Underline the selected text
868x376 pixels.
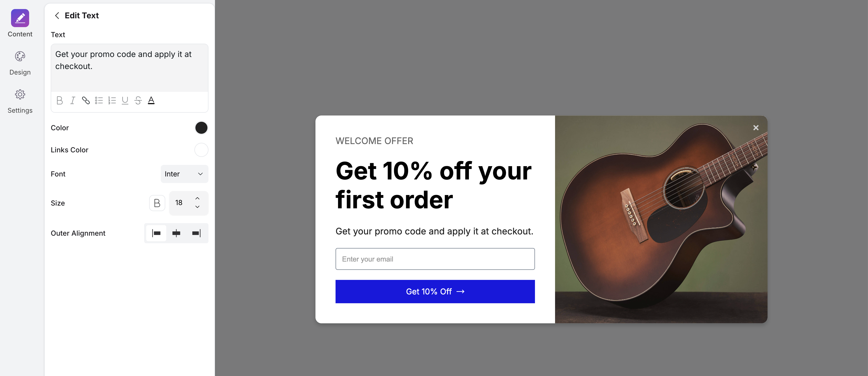tap(125, 100)
